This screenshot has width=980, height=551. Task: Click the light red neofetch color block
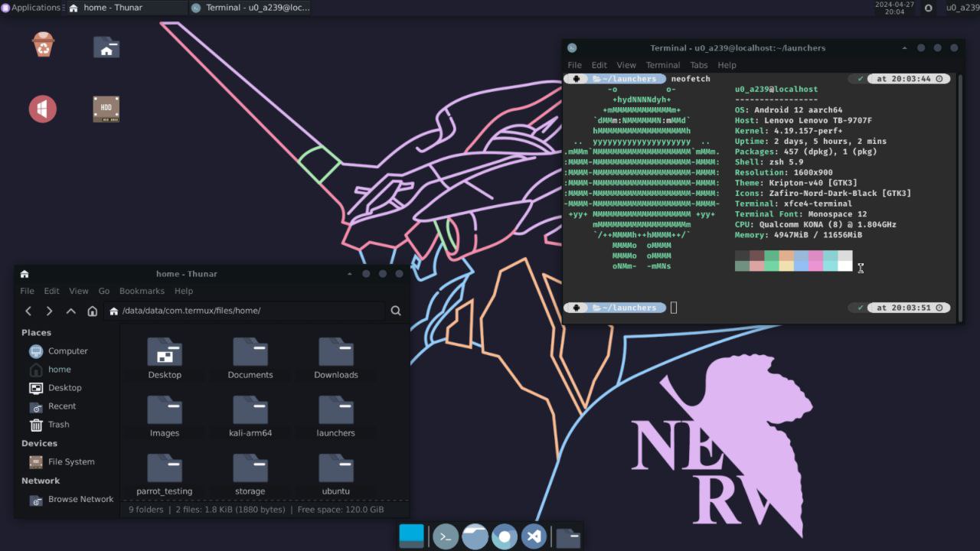point(756,266)
